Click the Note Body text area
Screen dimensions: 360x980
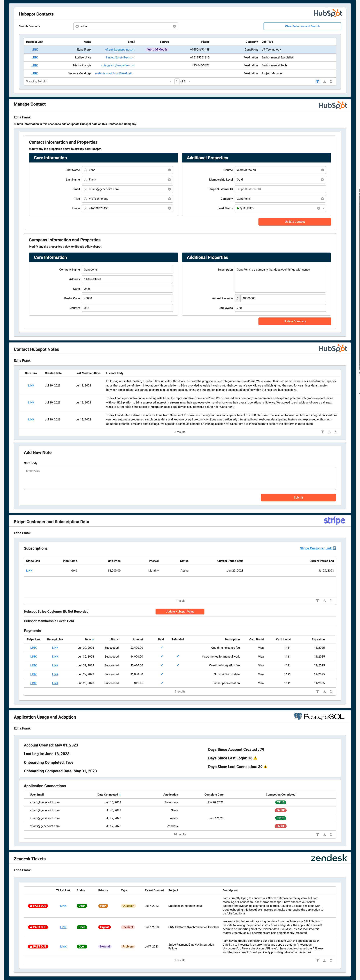[180, 478]
